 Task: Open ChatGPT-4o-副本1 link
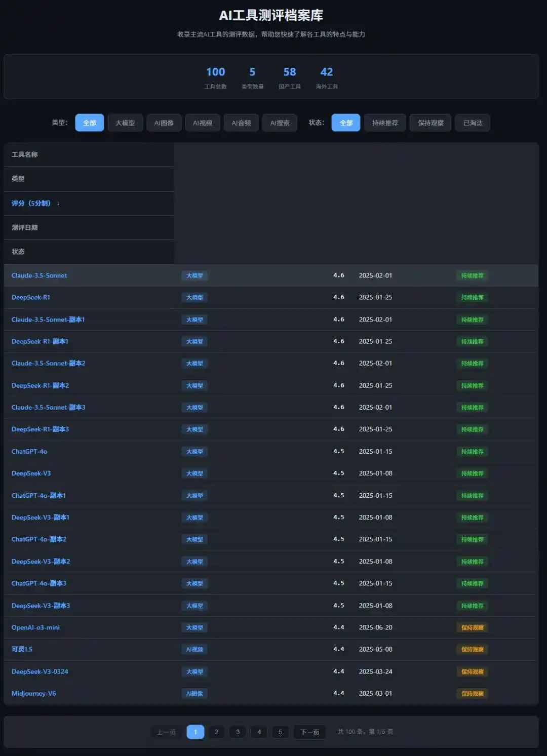[38, 495]
